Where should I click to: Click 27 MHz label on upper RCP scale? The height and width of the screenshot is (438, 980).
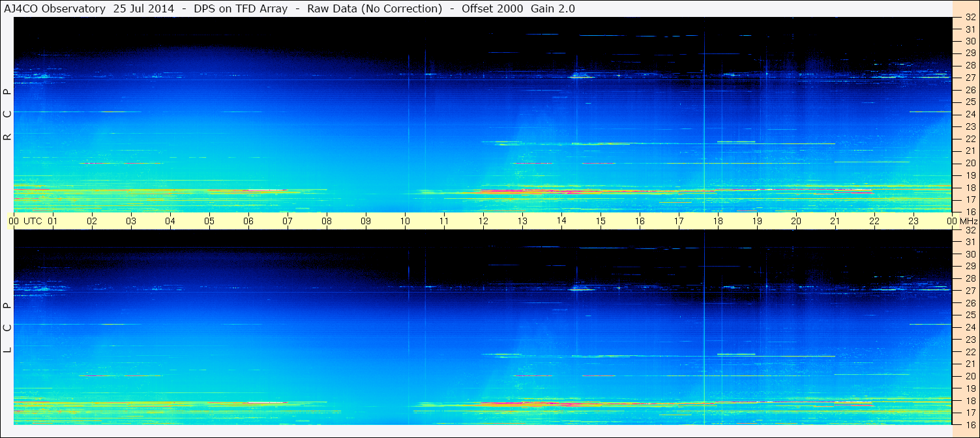tap(970, 78)
